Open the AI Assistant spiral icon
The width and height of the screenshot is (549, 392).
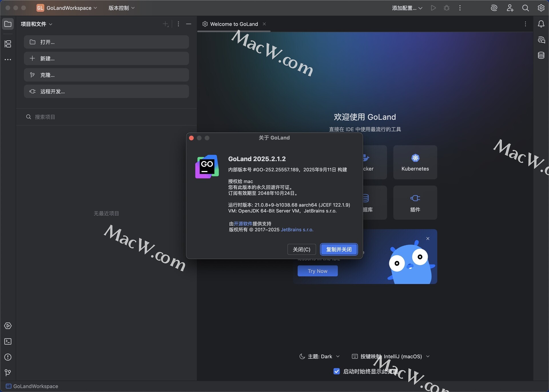point(494,8)
